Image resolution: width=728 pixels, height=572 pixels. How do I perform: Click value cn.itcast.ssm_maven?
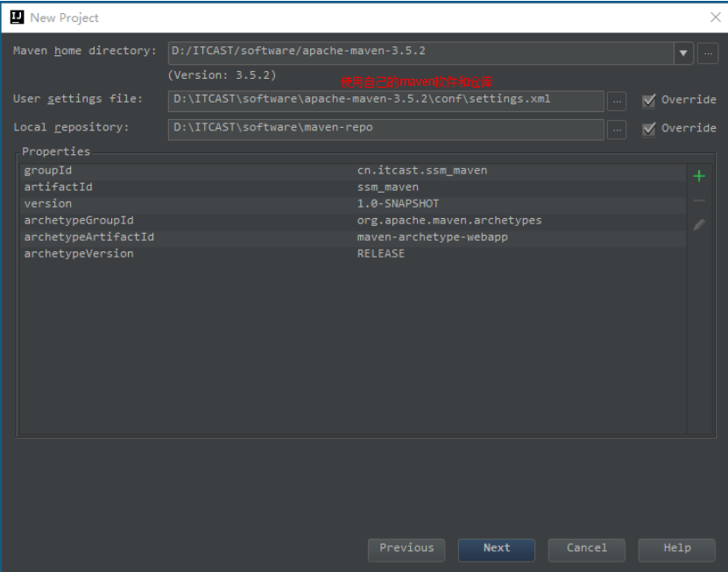pyautogui.click(x=422, y=171)
